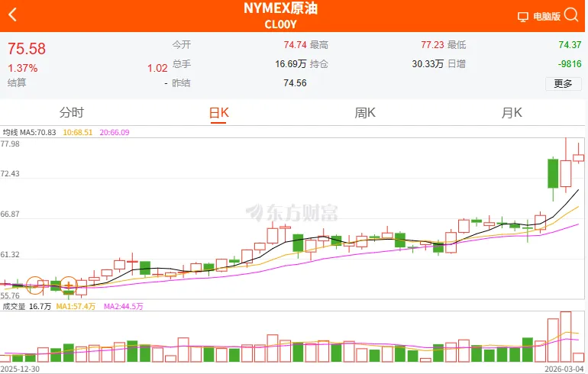Click the NYMEX原油 title
The height and width of the screenshot is (374, 588).
click(280, 8)
